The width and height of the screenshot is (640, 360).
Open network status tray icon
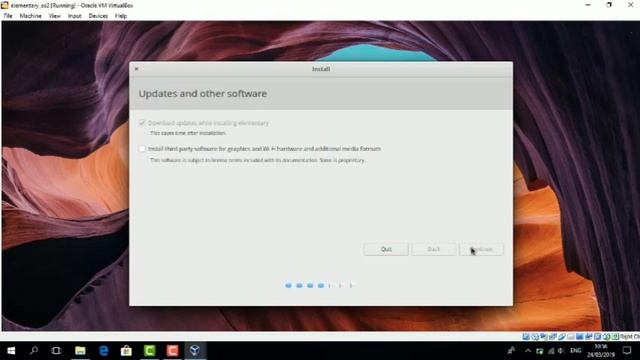coord(551,351)
